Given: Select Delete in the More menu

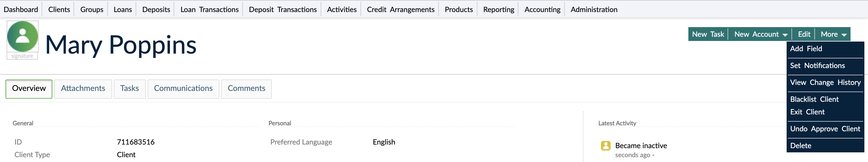Looking at the screenshot, I should tap(800, 146).
